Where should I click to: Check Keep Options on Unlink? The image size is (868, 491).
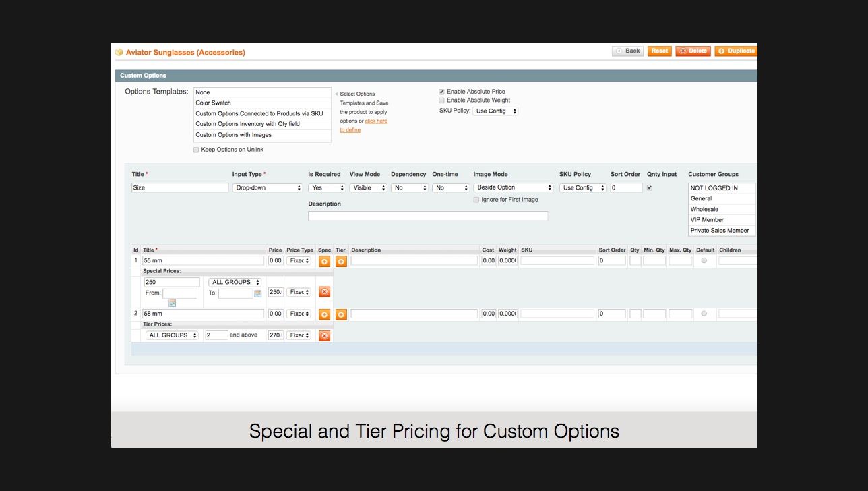(x=195, y=149)
